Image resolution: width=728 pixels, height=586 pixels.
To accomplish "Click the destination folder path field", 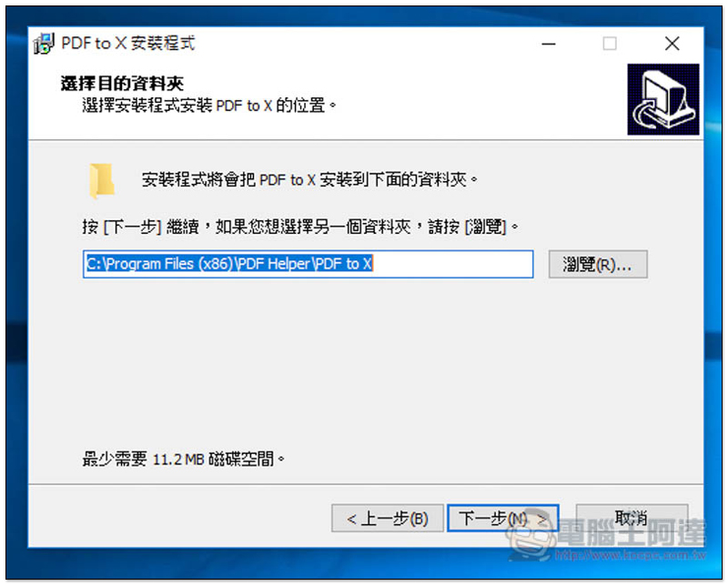I will (x=308, y=264).
